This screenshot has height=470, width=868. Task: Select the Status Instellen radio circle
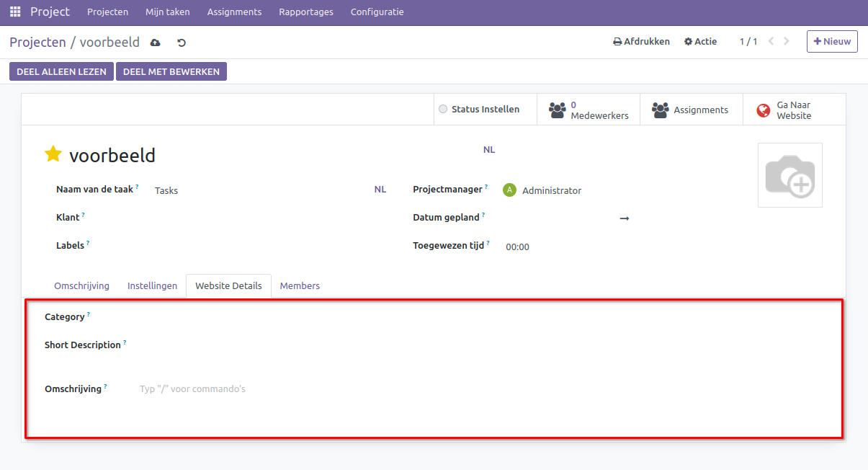tap(443, 110)
